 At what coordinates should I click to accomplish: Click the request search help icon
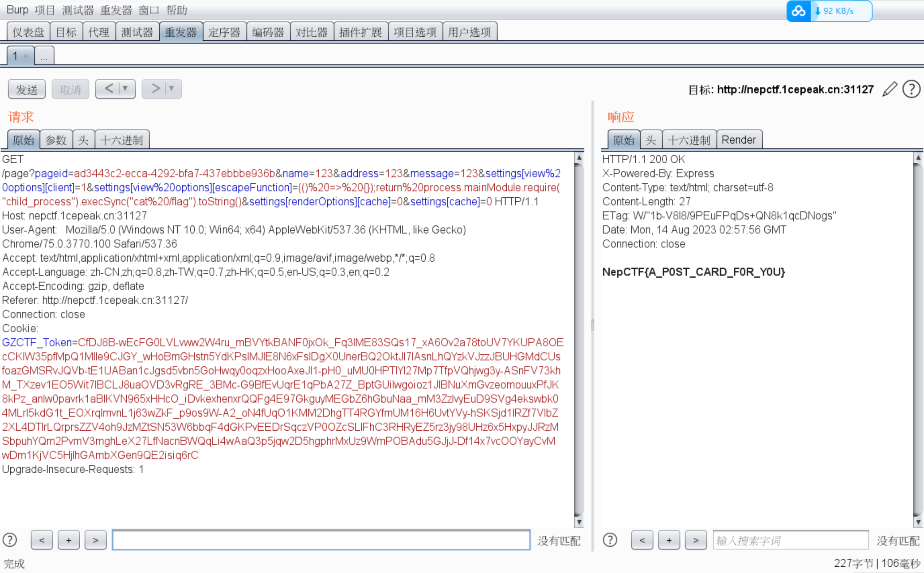tap(10, 540)
